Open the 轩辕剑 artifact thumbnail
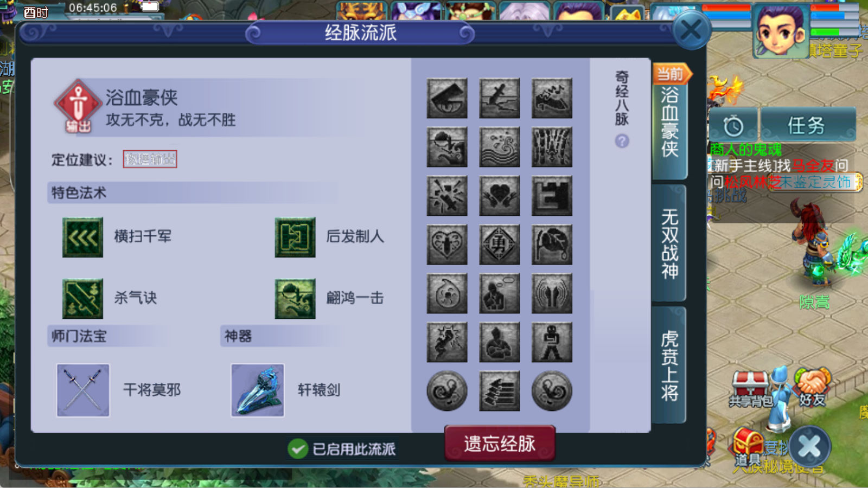This screenshot has height=488, width=868. click(258, 390)
